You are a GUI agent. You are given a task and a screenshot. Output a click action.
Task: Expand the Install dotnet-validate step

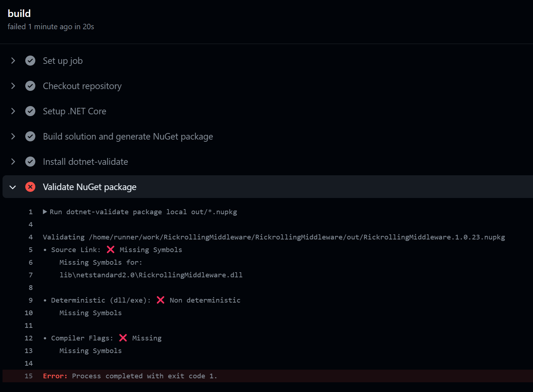[x=13, y=162]
